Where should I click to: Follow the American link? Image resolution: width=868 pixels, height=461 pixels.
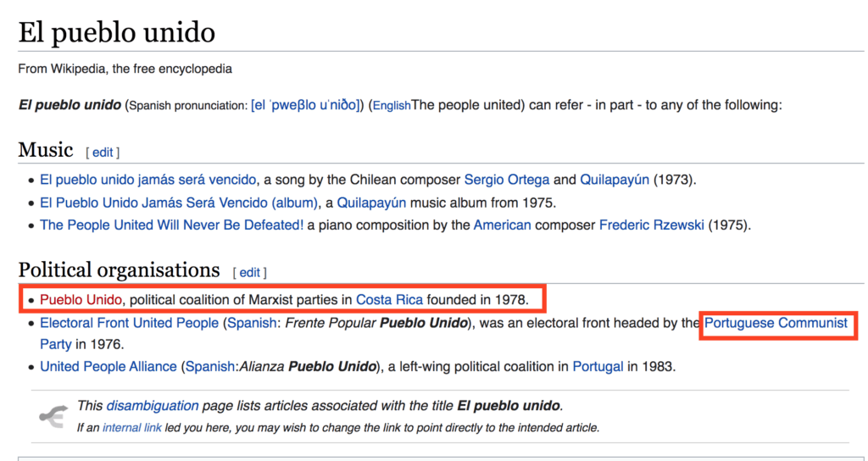coord(502,225)
